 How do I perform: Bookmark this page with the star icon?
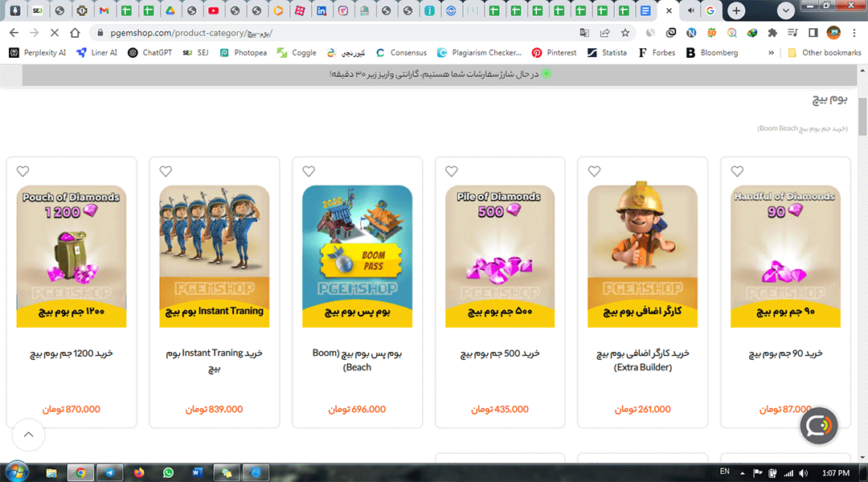tap(625, 33)
